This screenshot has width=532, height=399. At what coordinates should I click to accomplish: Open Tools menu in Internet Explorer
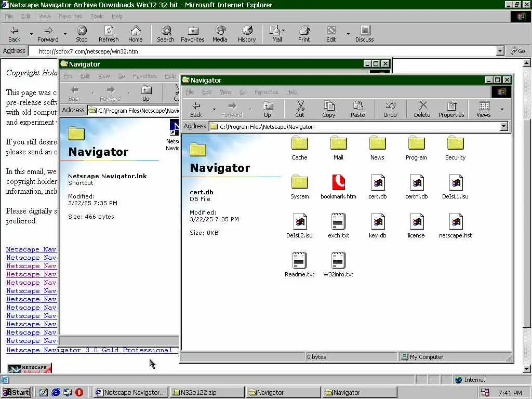(x=97, y=16)
